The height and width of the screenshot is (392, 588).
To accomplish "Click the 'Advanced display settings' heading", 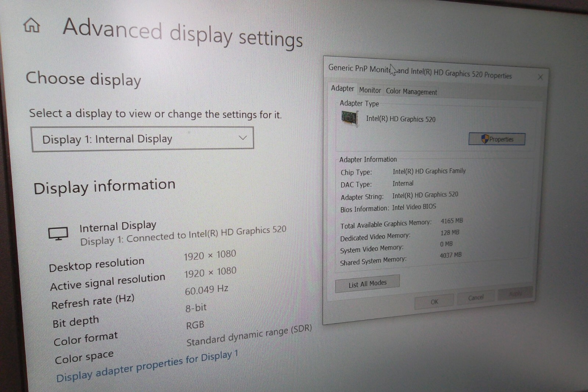I will (x=183, y=33).
